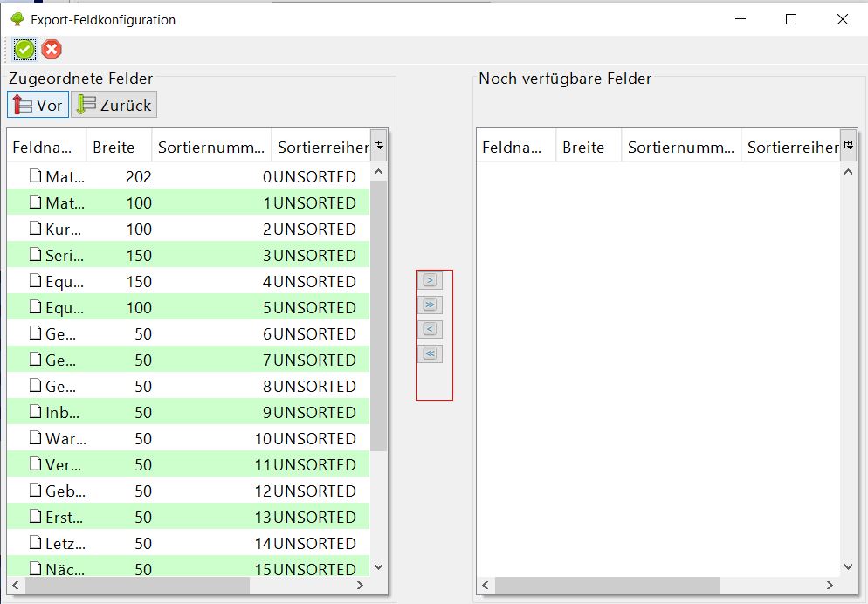Move selected field down with Zurück button
The height and width of the screenshot is (604, 868).
click(114, 105)
